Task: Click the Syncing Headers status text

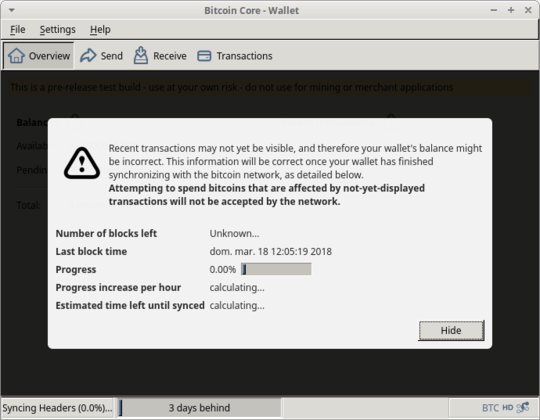Action: [57, 408]
